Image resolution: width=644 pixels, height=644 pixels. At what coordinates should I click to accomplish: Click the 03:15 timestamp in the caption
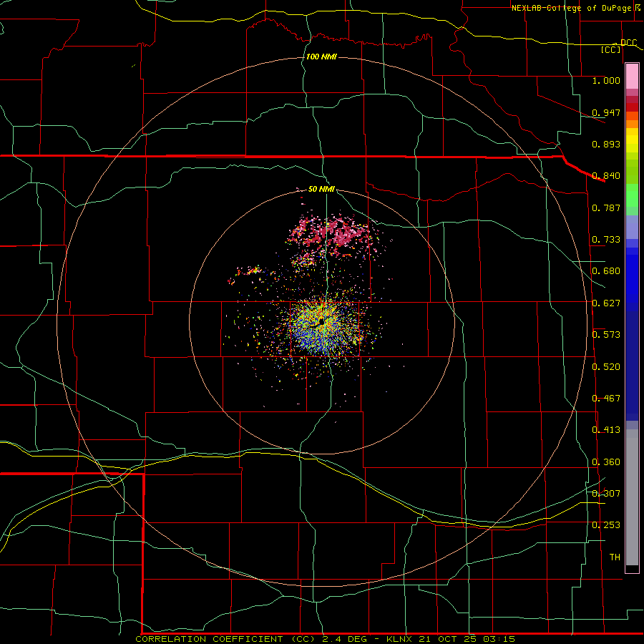coord(499,639)
